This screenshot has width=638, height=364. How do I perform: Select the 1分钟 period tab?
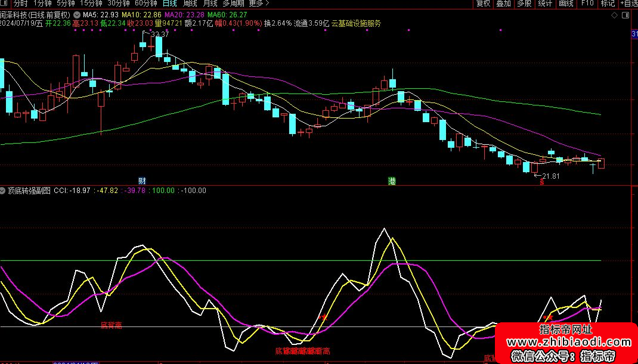pyautogui.click(x=42, y=4)
